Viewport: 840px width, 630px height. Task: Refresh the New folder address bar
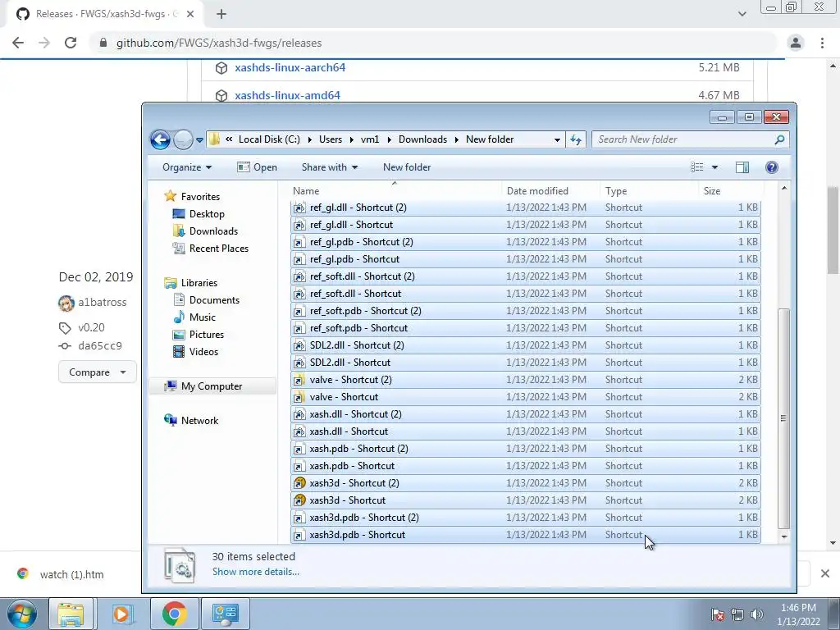coord(576,139)
